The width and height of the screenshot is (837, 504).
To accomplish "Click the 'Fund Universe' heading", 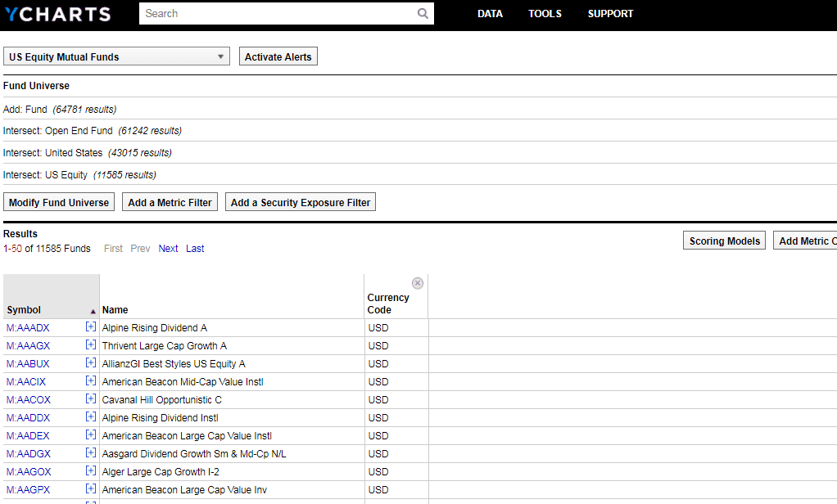I will tap(36, 86).
